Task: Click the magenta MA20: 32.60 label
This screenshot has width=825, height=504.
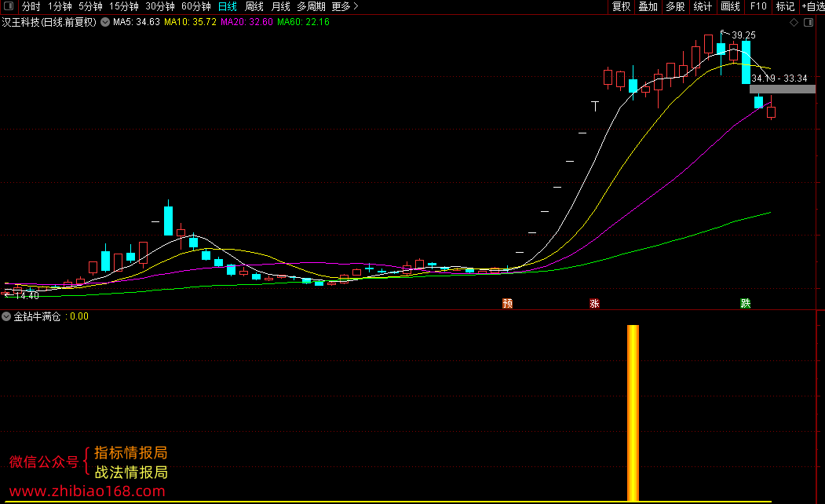Action: tap(246, 22)
